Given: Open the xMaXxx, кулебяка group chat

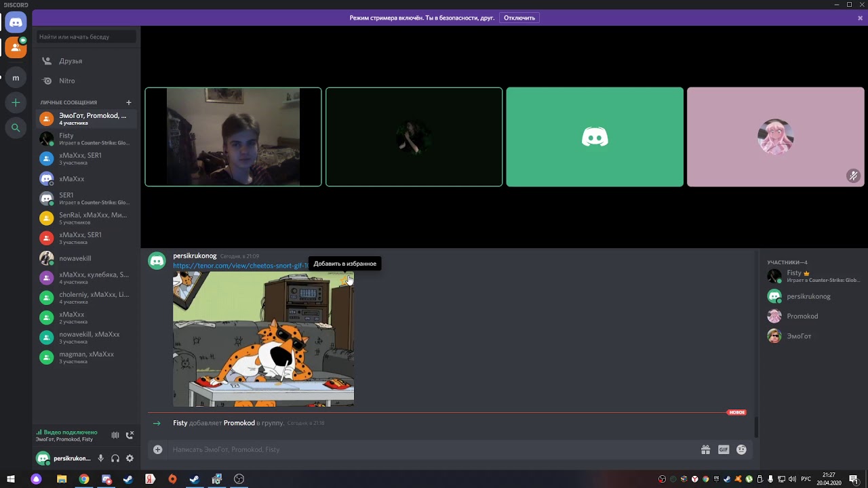Looking at the screenshot, I should point(86,278).
